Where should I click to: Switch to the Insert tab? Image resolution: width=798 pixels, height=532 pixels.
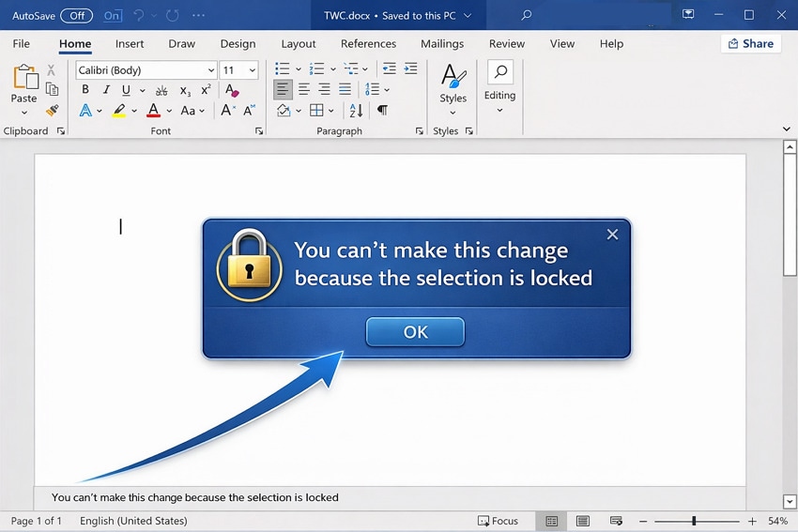[130, 44]
